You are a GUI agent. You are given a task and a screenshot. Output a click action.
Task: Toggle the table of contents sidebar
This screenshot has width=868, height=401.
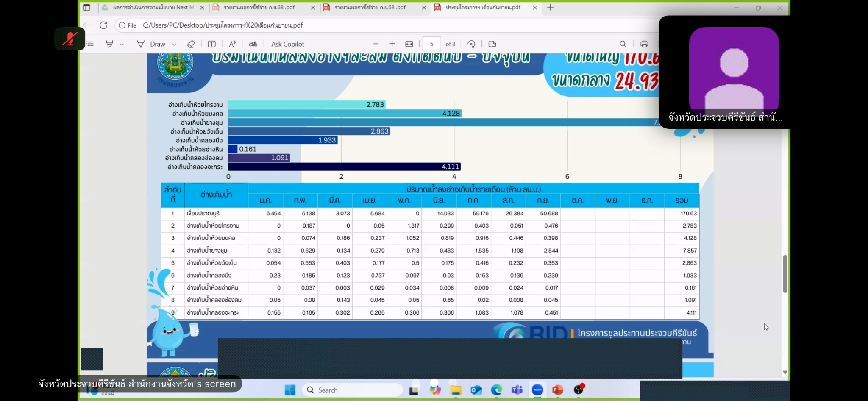(90, 44)
